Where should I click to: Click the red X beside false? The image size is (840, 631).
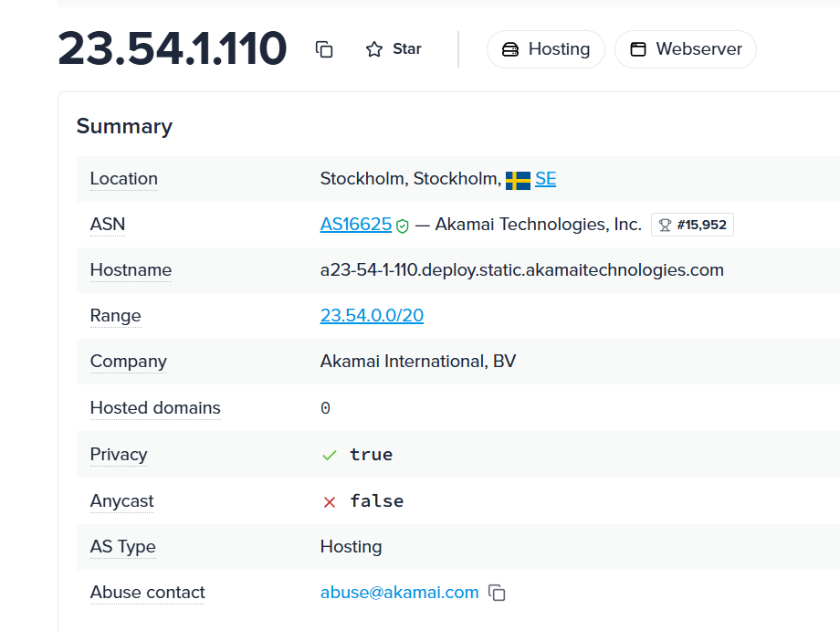pos(330,502)
